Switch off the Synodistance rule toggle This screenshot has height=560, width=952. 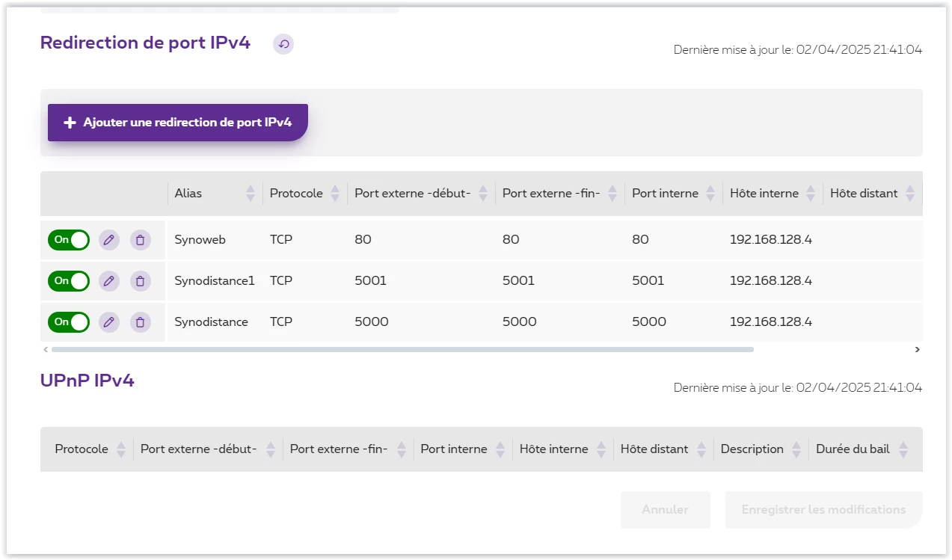coord(69,322)
